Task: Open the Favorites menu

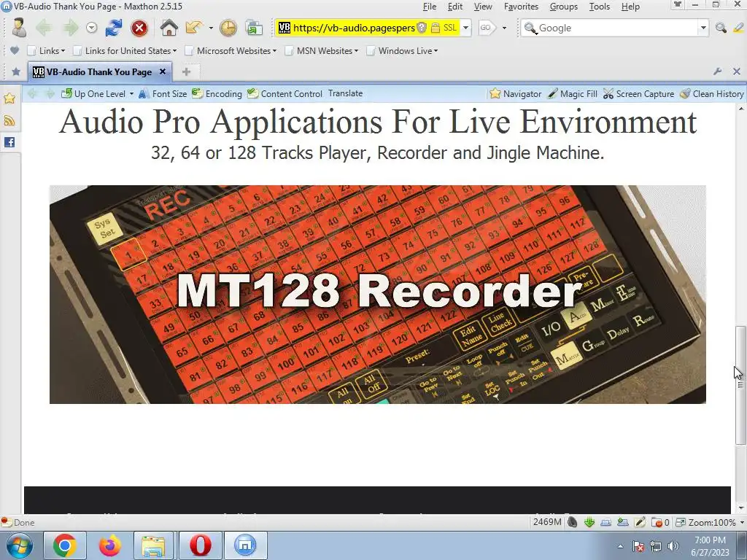Action: [x=521, y=7]
